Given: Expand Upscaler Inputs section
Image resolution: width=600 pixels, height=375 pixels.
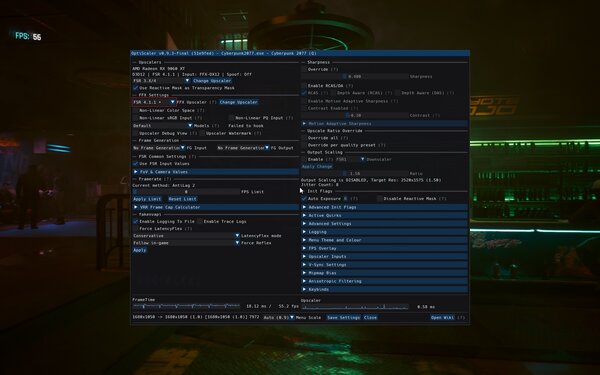Looking at the screenshot, I should (384, 256).
